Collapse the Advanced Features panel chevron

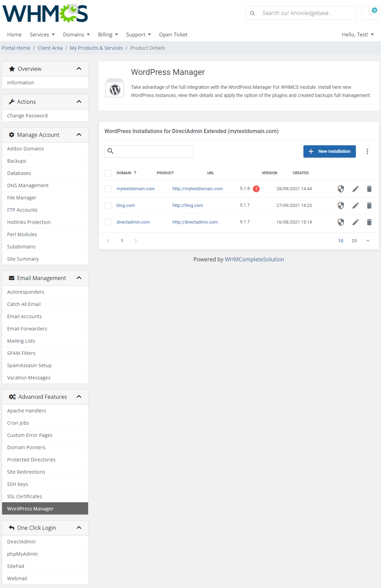pos(79,397)
